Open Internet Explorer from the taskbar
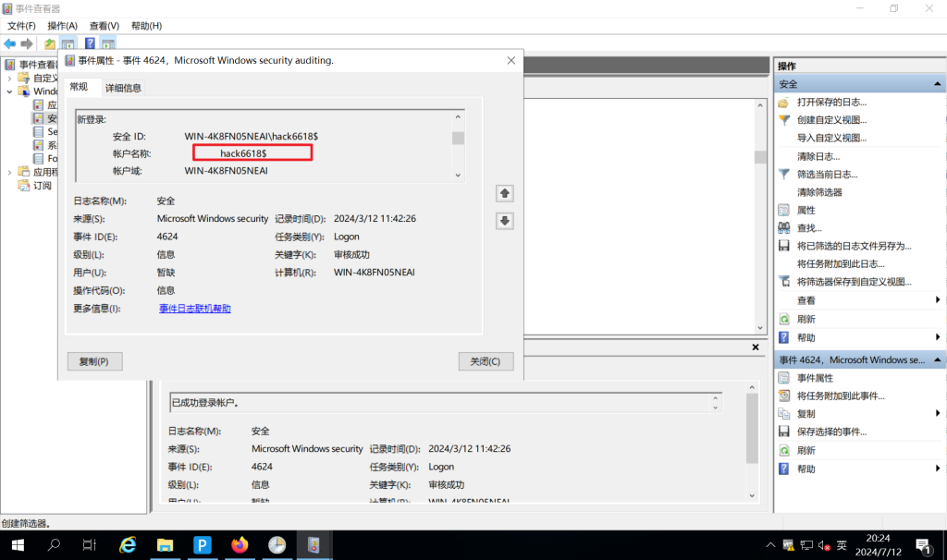The width and height of the screenshot is (947, 560). coord(129,544)
